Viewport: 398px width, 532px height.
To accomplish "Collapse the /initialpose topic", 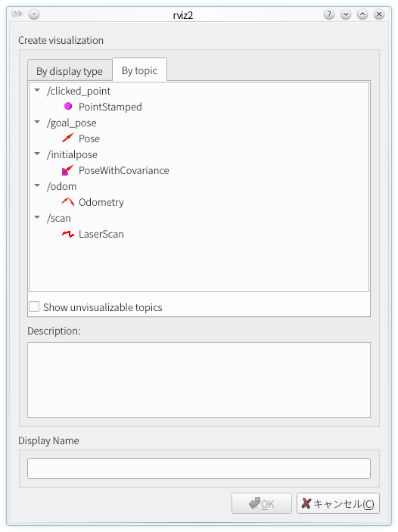I will 37,154.
